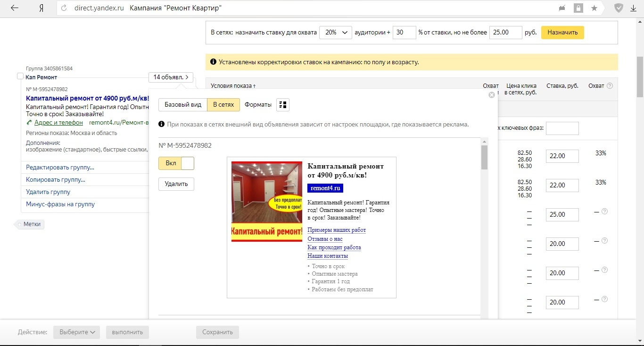Open Копировать группу... link
644x346 pixels.
tap(56, 180)
